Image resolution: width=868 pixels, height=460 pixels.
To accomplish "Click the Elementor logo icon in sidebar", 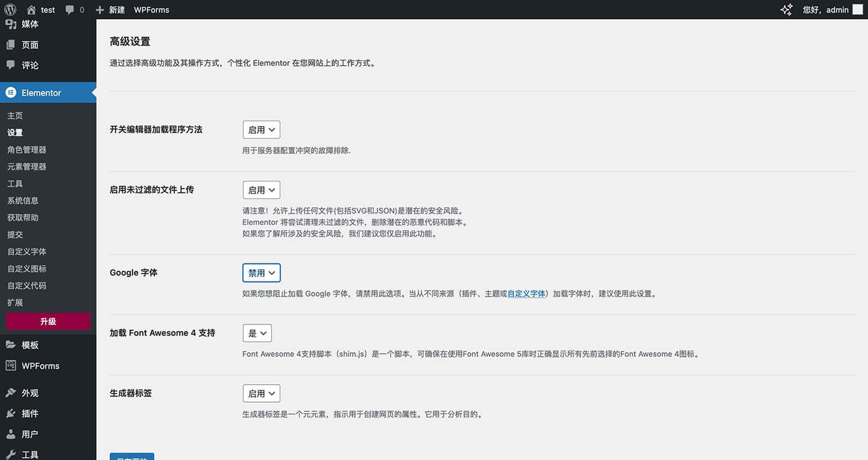I will (x=10, y=92).
